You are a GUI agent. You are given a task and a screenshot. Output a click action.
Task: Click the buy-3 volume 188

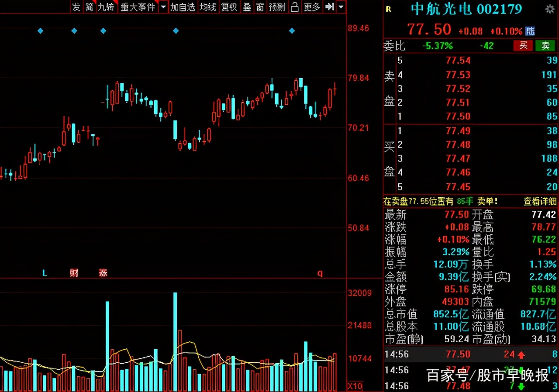click(549, 158)
